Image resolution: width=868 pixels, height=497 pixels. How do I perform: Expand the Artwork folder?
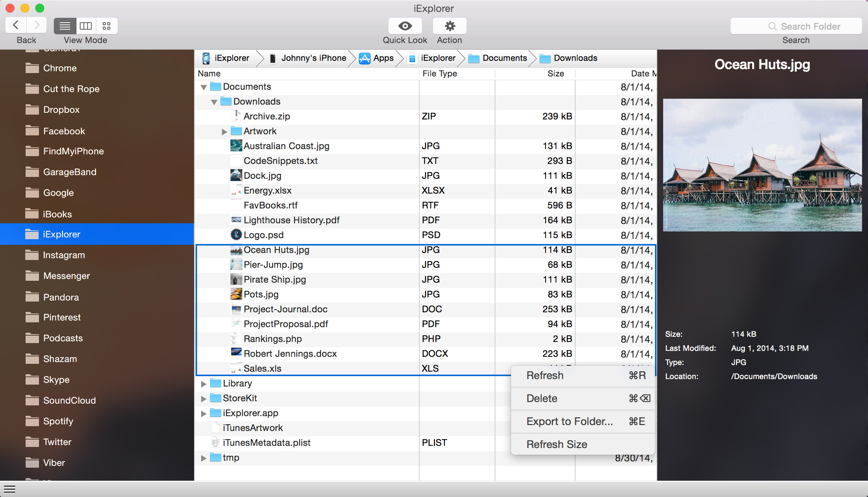(224, 131)
